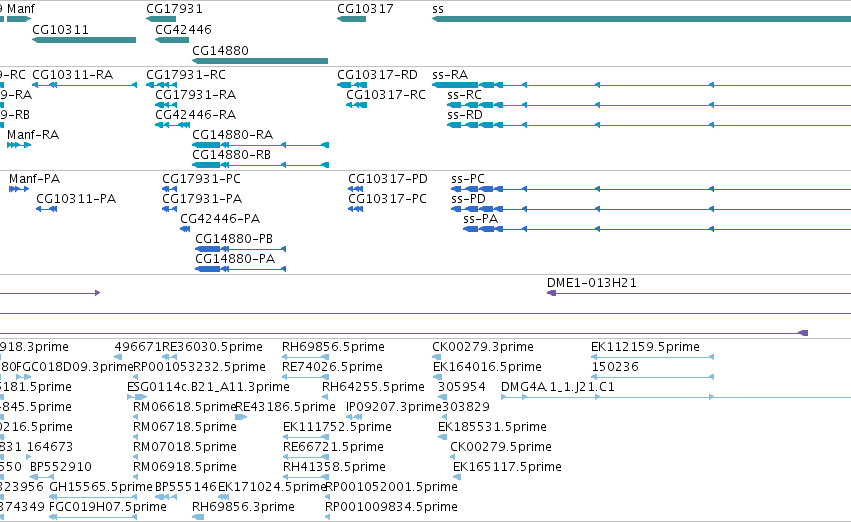This screenshot has height=522, width=851.
Task: Click the Manf gene label
Action: click(x=21, y=9)
